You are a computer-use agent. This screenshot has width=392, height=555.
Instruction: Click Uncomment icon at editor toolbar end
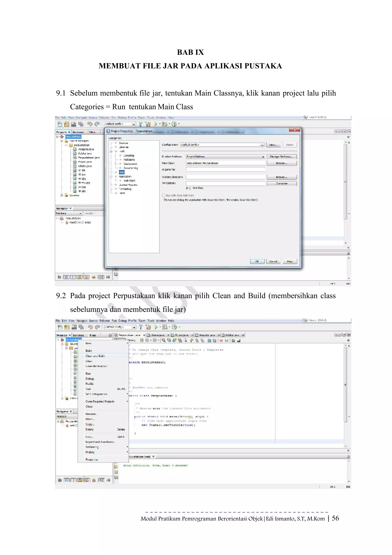(x=239, y=341)
